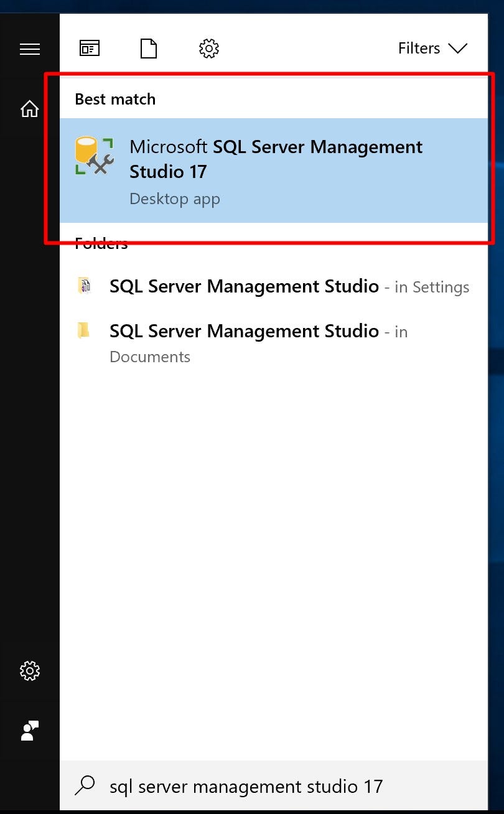Collapse the Filters chevron
The width and height of the screenshot is (504, 814).
[x=459, y=48]
